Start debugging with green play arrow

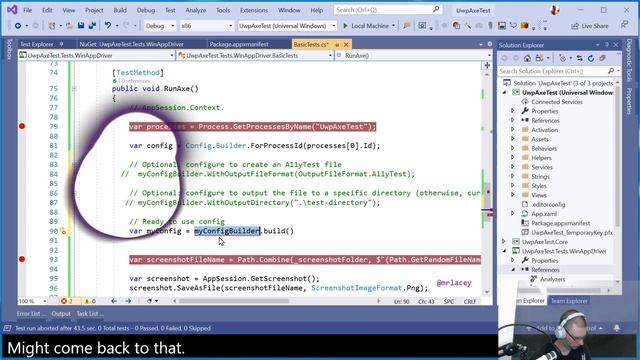click(345, 26)
